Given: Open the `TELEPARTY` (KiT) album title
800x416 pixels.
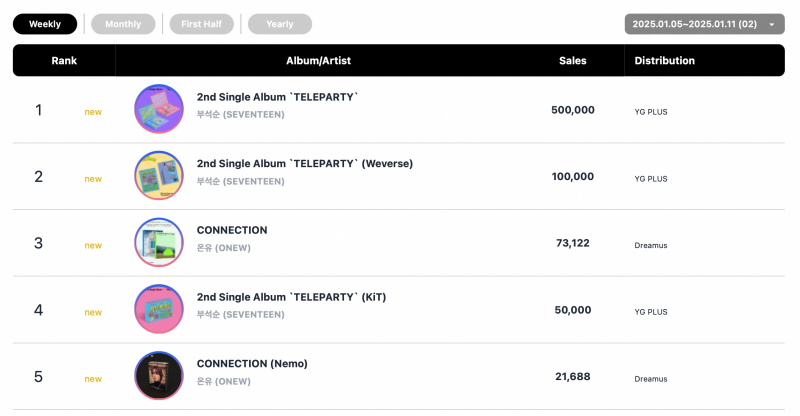Looking at the screenshot, I should point(291,297).
